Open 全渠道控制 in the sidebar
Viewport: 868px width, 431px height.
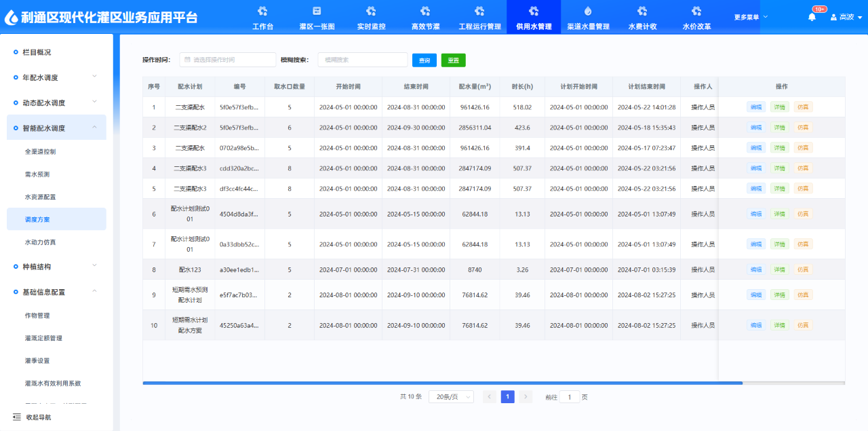[x=56, y=151]
